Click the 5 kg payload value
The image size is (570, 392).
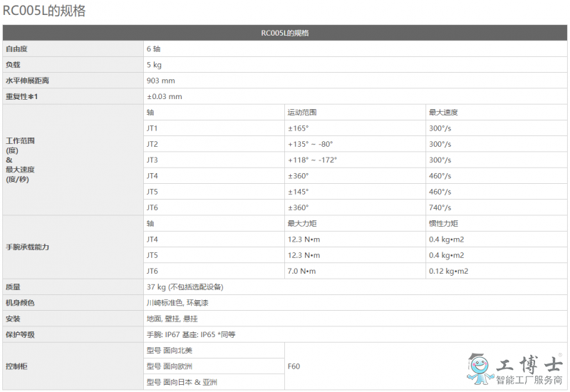pos(154,65)
